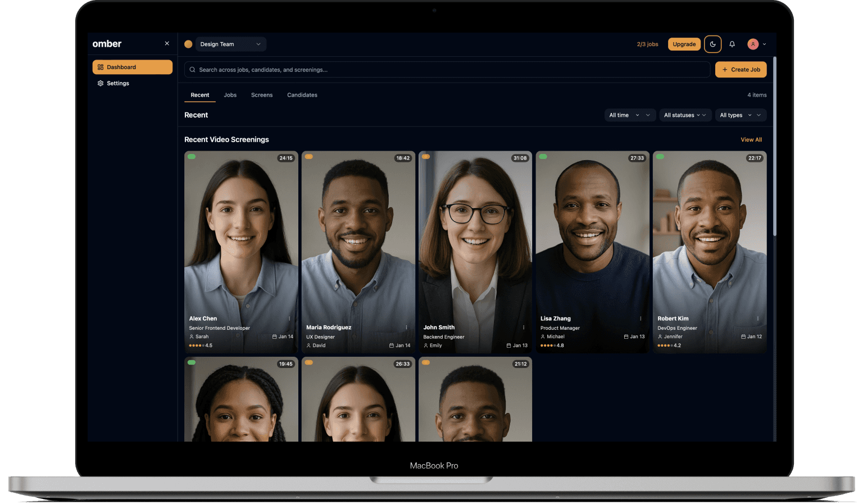Click the Upgrade button
This screenshot has height=504, width=863.
684,44
